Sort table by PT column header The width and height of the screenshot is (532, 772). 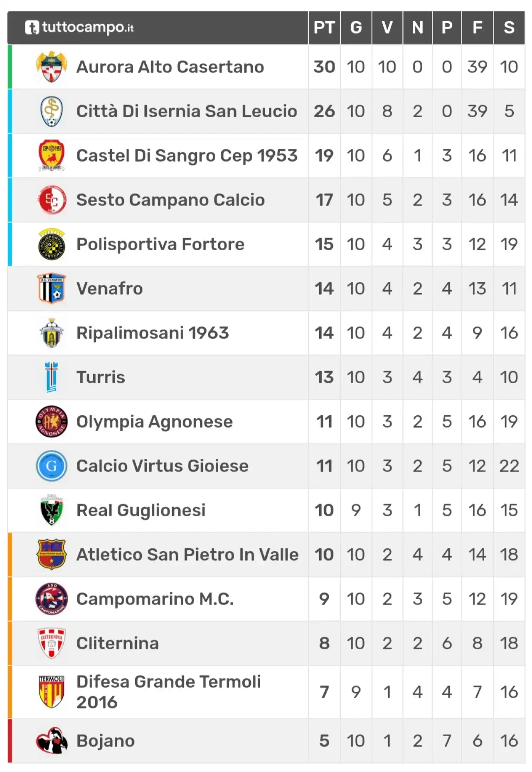tap(324, 27)
